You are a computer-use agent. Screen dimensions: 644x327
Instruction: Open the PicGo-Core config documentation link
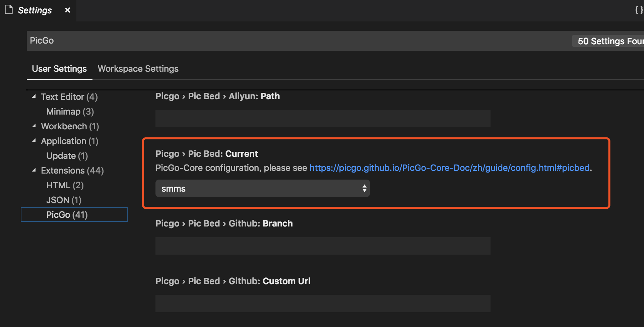(x=449, y=168)
